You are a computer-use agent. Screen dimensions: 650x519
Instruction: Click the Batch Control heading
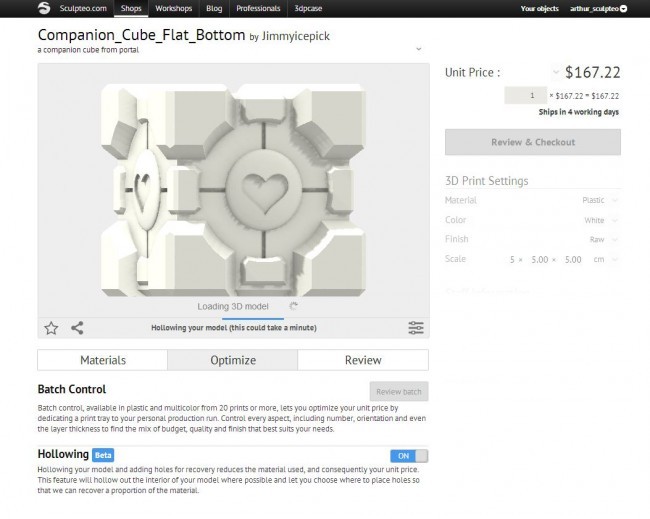pyautogui.click(x=72, y=389)
